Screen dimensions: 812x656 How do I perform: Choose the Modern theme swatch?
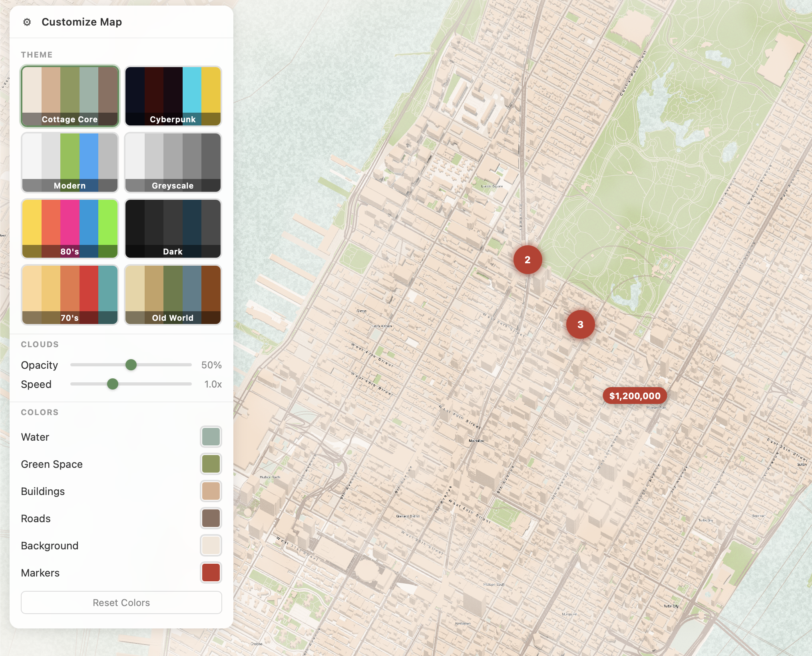click(x=70, y=162)
